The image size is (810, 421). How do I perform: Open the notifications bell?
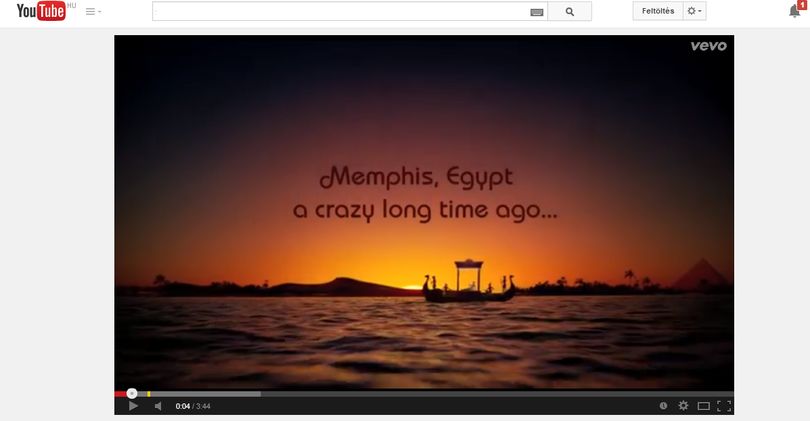click(795, 11)
